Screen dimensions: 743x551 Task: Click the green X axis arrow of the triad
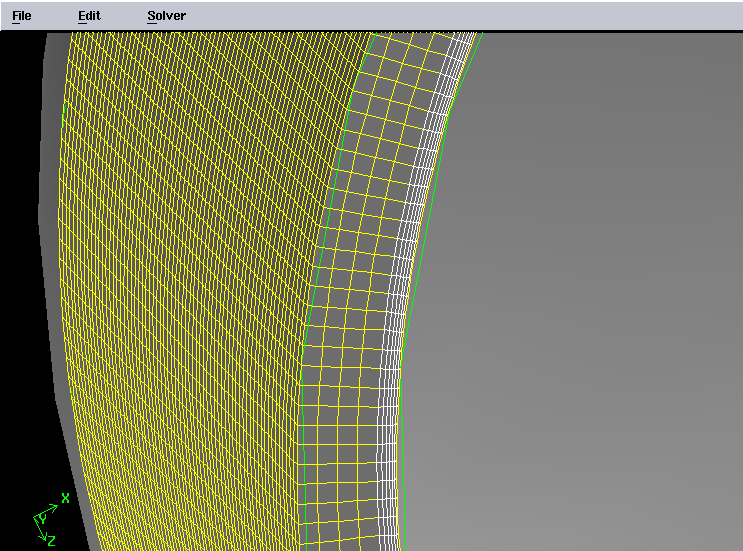coord(52,507)
